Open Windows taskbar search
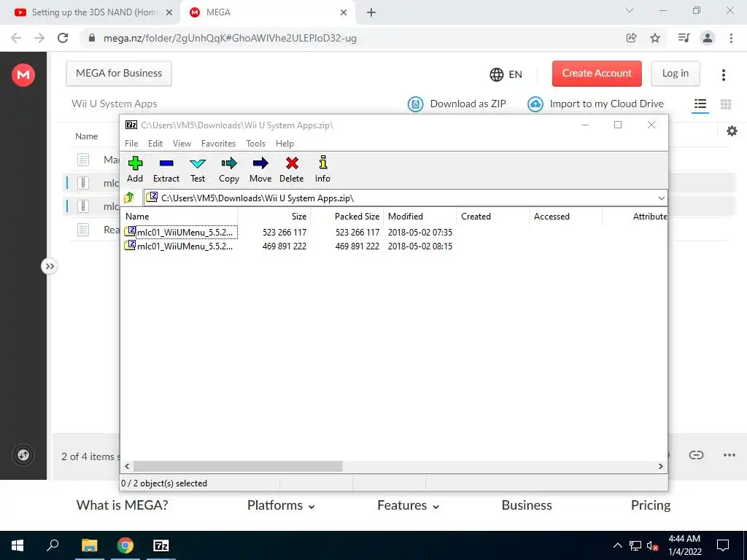The image size is (747, 560). [x=53, y=545]
